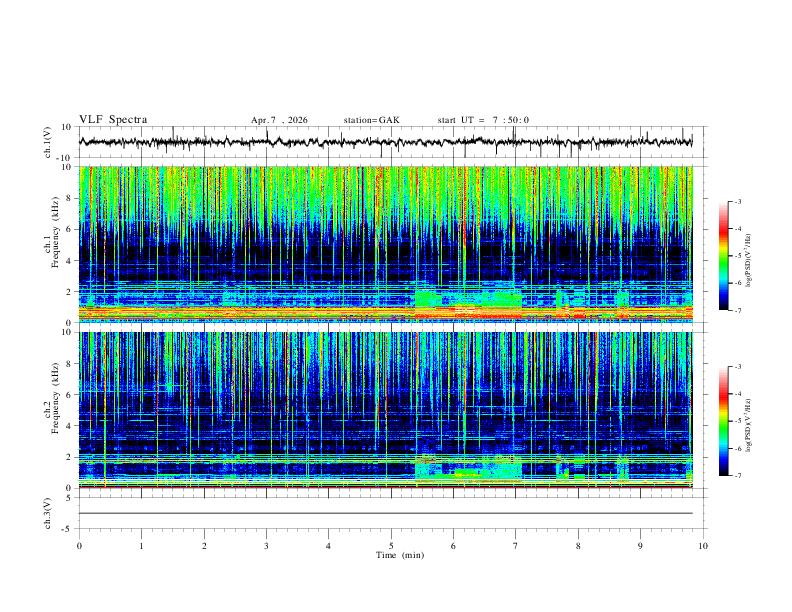Click the "8" kHz tick on ch.2 axis
The height and width of the screenshot is (612, 792).
[x=70, y=364]
